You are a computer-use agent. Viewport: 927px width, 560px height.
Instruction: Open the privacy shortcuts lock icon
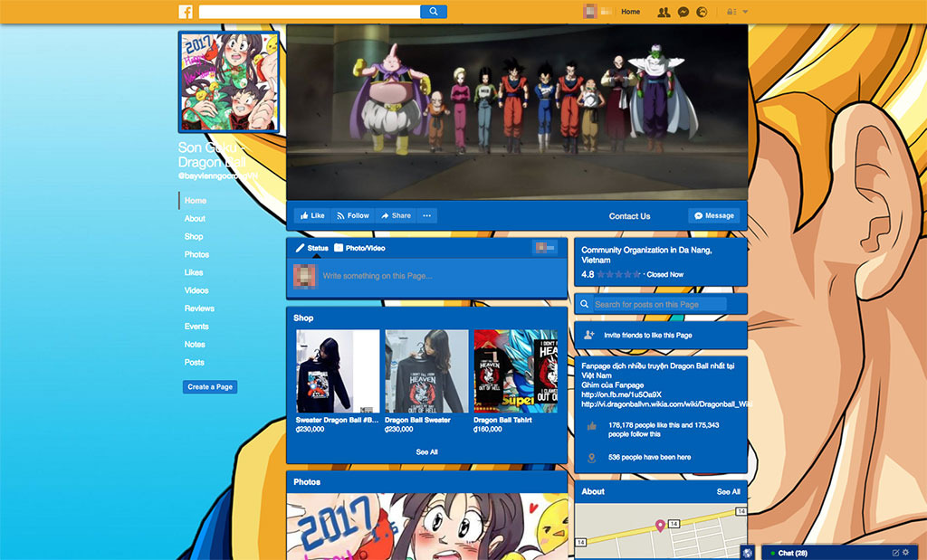[x=731, y=12]
